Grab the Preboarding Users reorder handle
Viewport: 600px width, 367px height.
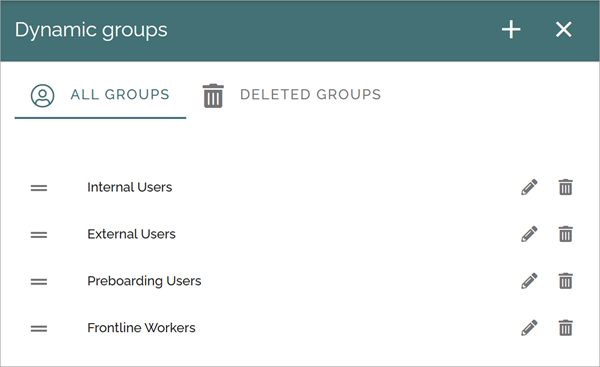(39, 282)
